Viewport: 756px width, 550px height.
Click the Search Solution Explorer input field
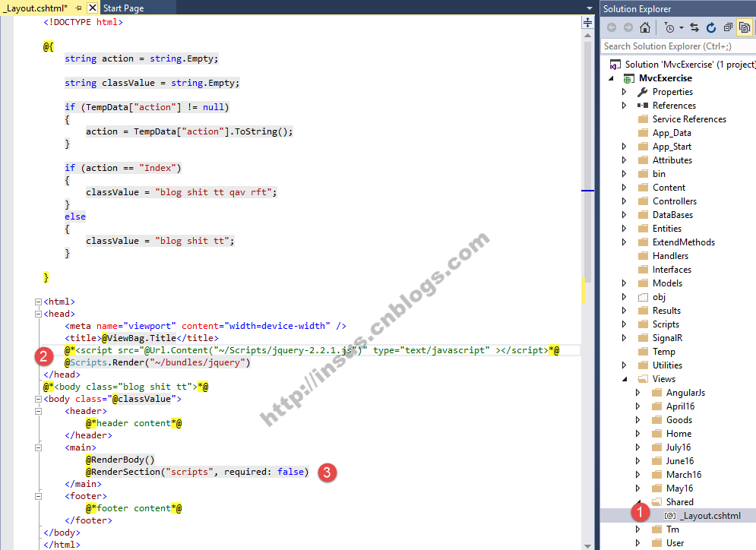(679, 46)
